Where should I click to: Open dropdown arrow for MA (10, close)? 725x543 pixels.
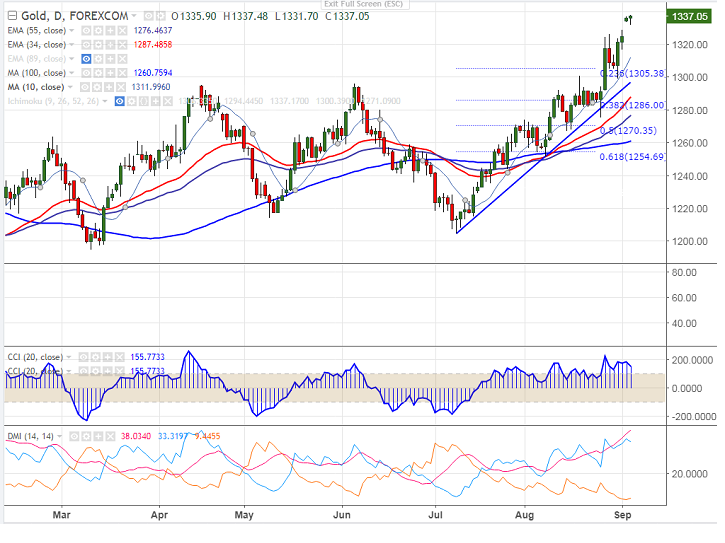tap(70, 87)
